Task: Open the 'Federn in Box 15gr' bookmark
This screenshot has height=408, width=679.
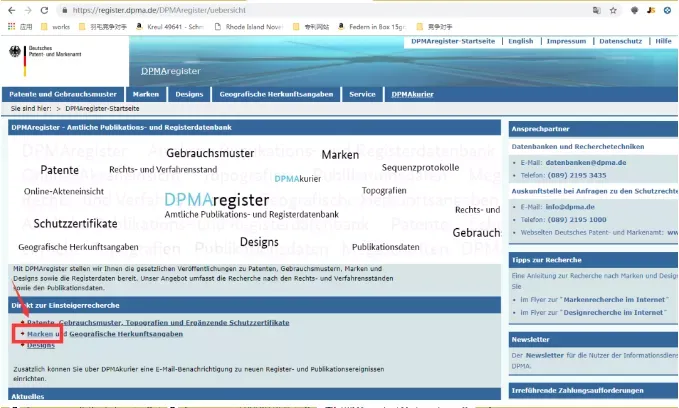Action: 372,27
